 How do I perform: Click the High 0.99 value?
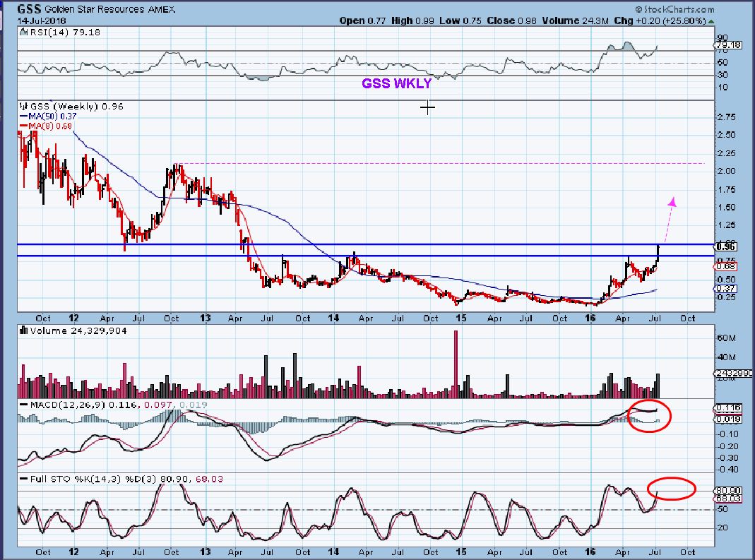click(x=412, y=20)
